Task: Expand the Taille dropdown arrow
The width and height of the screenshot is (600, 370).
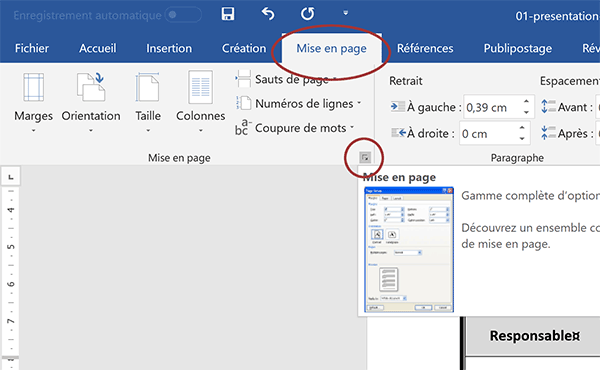Action: click(x=148, y=130)
